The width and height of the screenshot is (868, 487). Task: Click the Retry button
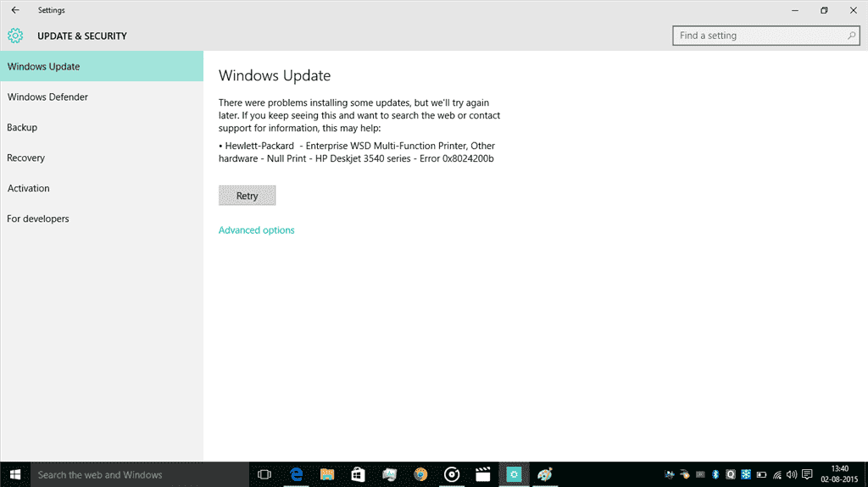coord(247,196)
